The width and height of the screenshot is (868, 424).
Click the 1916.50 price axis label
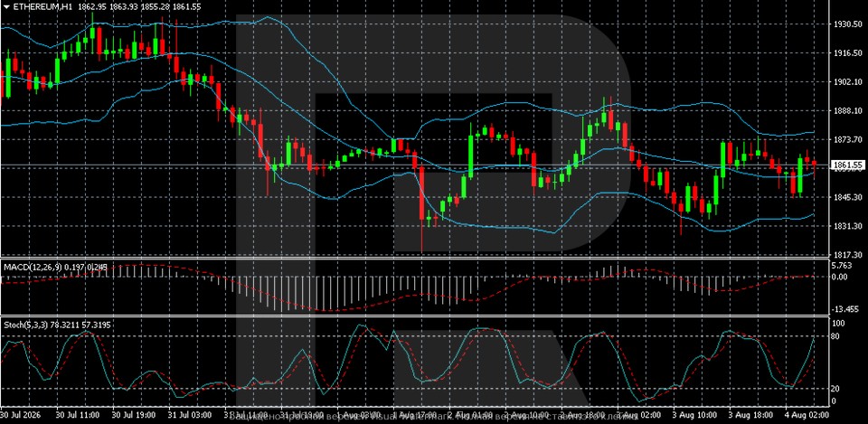847,53
